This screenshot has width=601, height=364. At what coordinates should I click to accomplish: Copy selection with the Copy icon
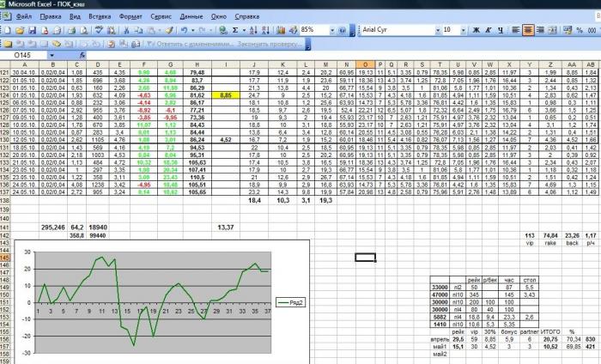click(x=138, y=30)
